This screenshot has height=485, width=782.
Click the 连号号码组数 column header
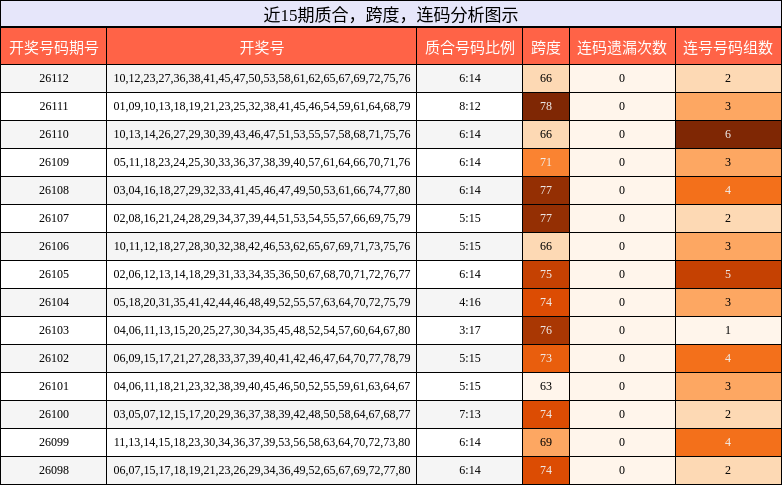tap(728, 47)
